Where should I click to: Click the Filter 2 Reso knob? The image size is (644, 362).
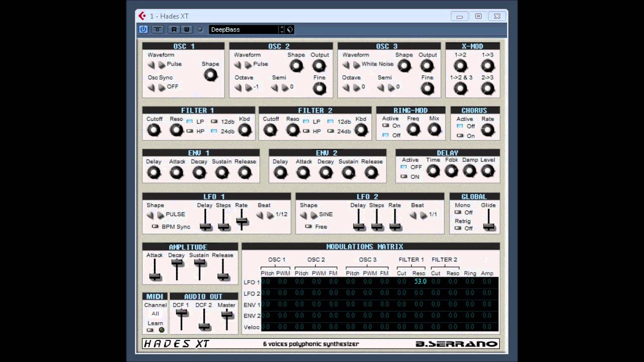(293, 130)
